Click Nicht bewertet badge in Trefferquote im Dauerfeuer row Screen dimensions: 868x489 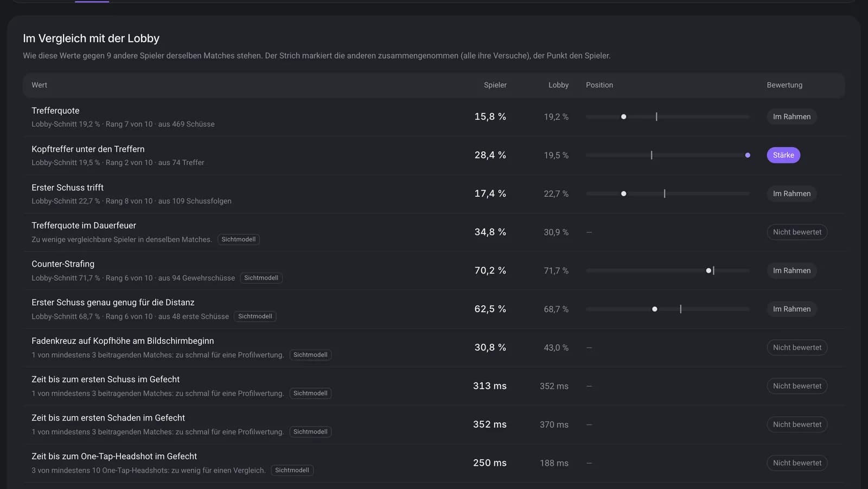pos(797,232)
